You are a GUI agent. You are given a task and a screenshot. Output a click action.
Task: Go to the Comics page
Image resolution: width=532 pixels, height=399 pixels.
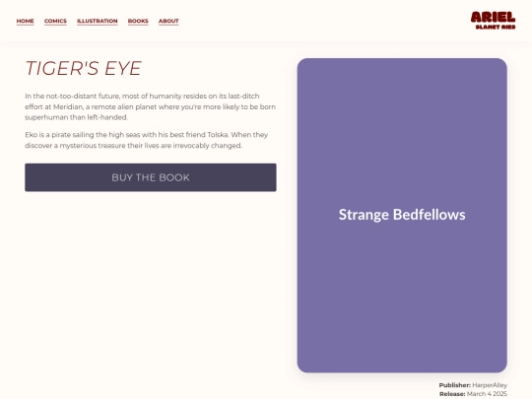pos(55,21)
